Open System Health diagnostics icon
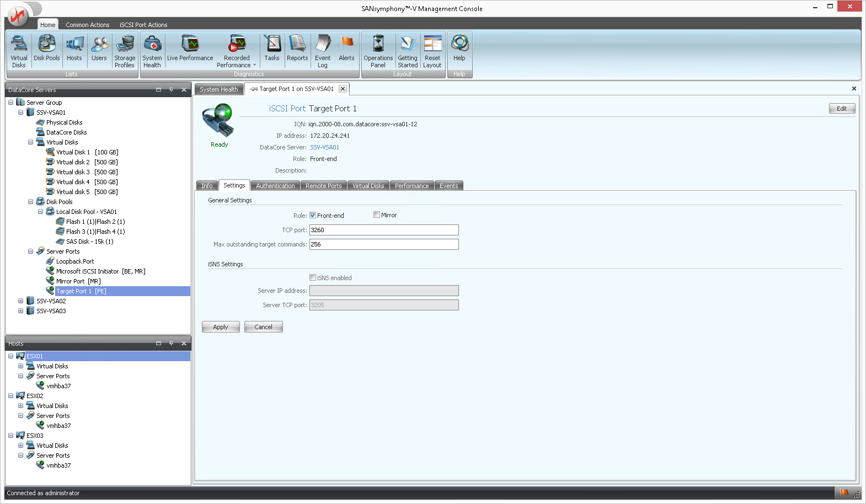Image resolution: width=866 pixels, height=504 pixels. tap(152, 51)
